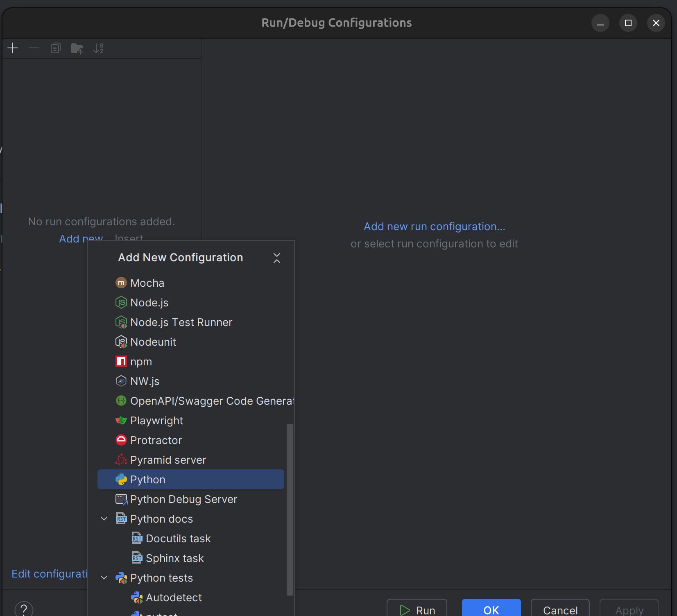Screen dimensions: 677x616
Task: Open the Add new run configuration link
Action: (434, 226)
